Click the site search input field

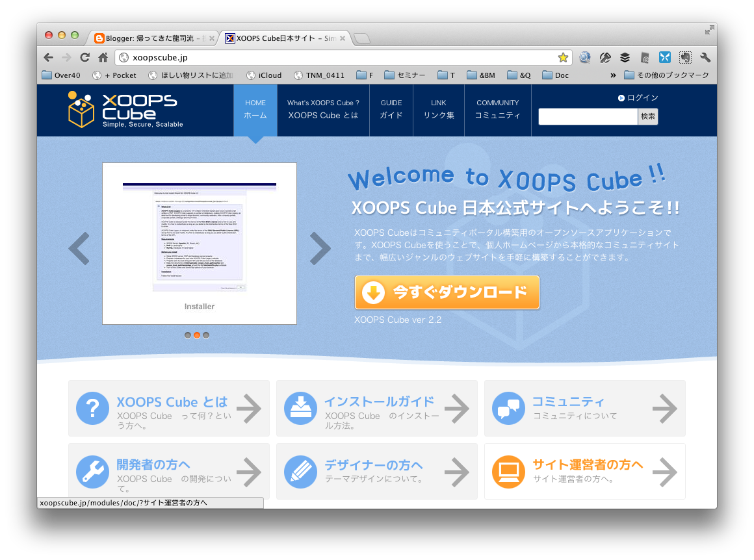click(x=588, y=116)
